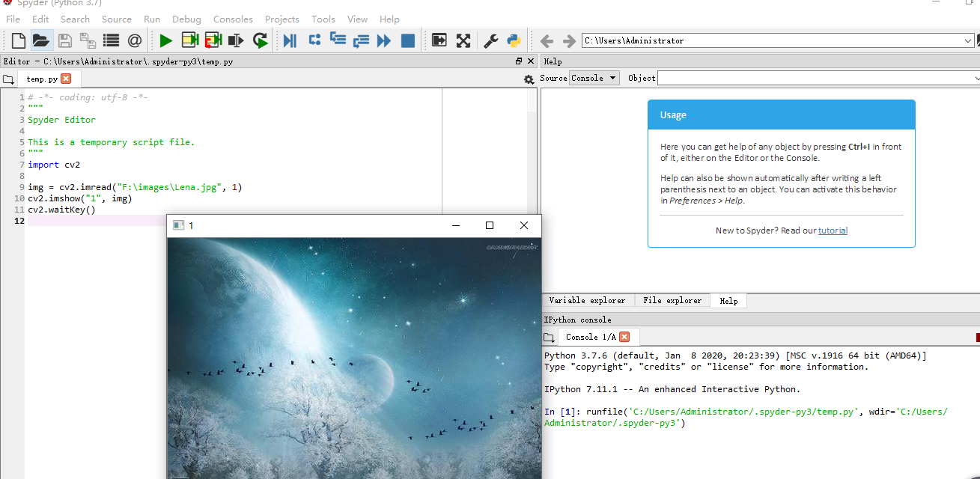
Task: Open the Search menu
Action: [x=75, y=19]
